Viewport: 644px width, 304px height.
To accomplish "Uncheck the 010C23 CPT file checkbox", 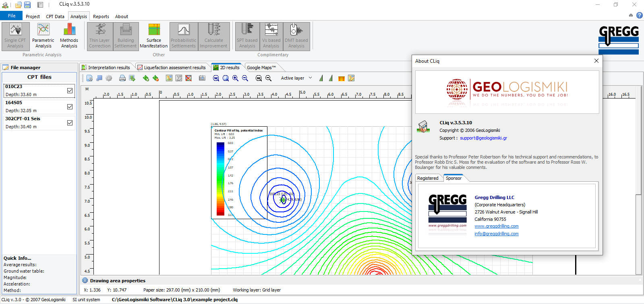I will (x=70, y=91).
